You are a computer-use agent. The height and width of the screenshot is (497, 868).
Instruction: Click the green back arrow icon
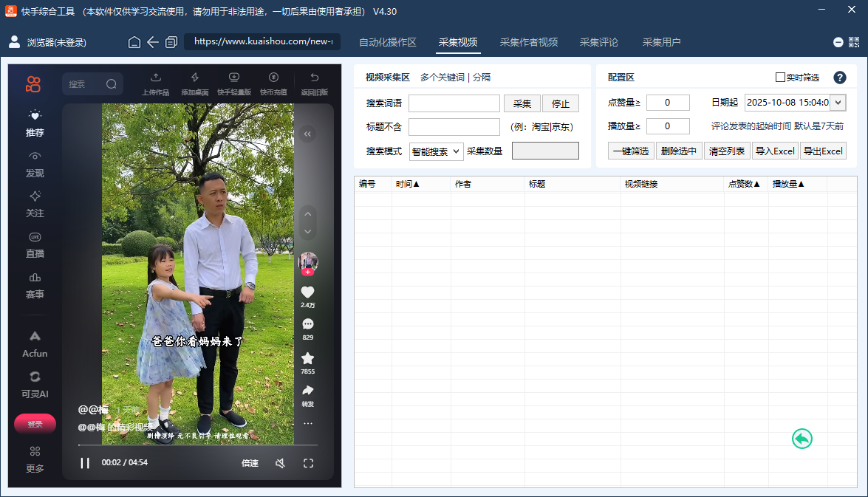802,439
